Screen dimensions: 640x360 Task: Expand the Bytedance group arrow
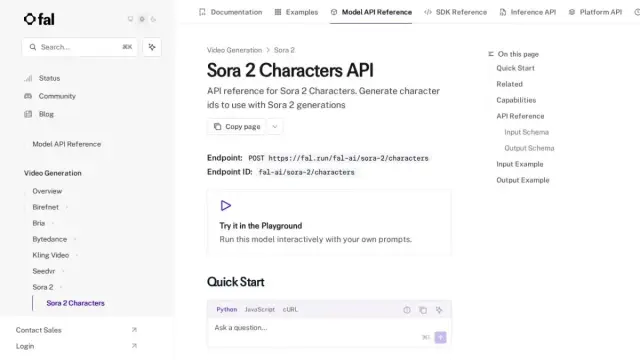coord(75,239)
